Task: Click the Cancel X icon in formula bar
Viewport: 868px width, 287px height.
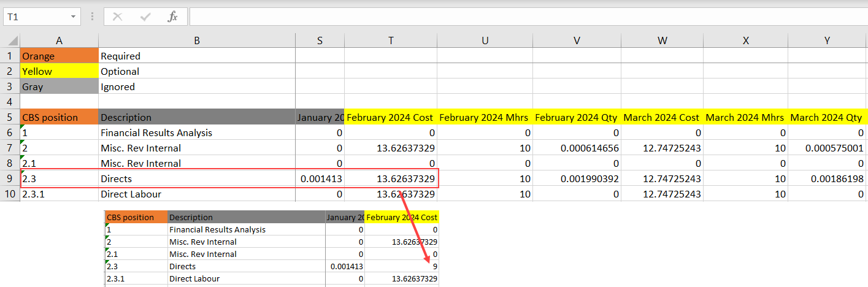Action: pyautogui.click(x=117, y=17)
